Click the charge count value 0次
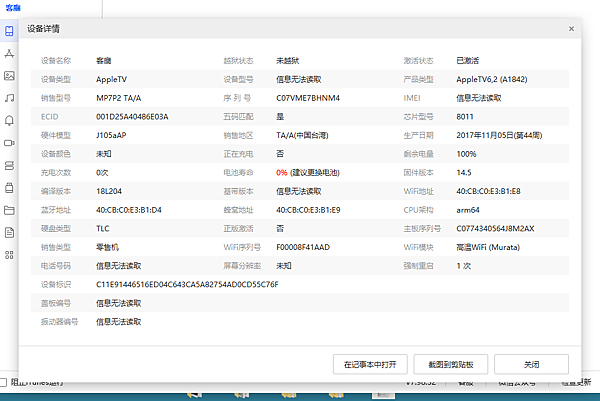 [102, 173]
